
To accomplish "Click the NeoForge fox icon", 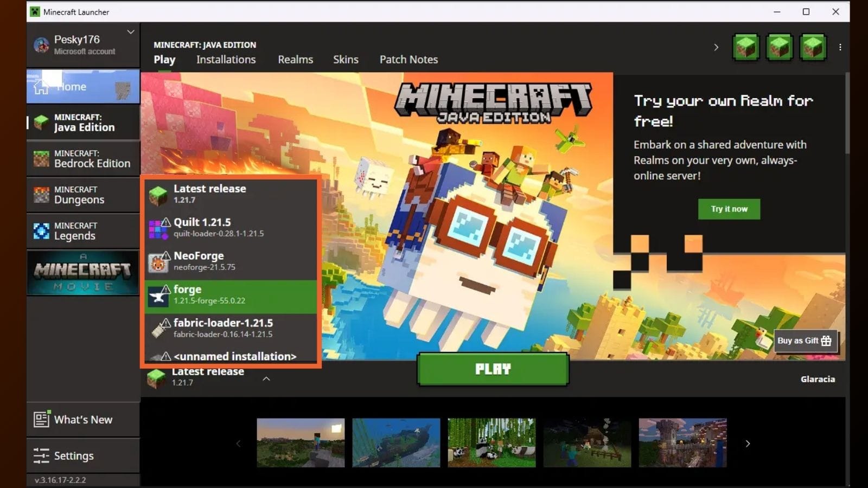I will point(158,262).
